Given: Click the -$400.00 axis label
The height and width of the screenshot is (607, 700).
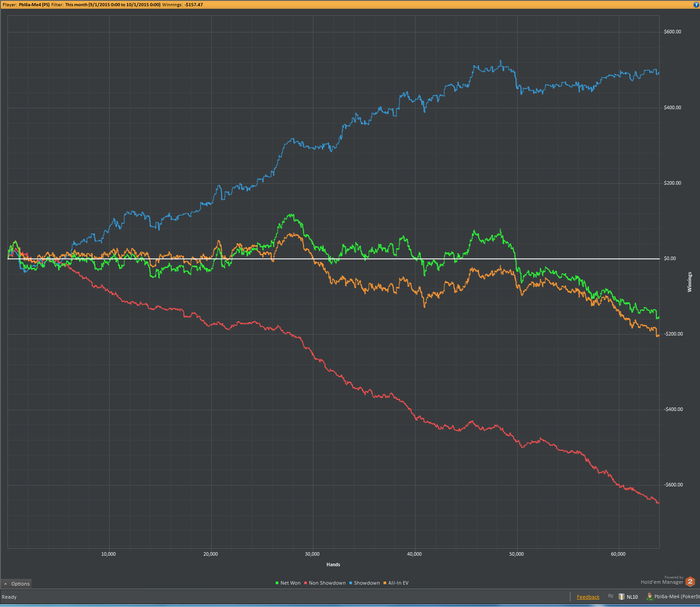Looking at the screenshot, I should coord(673,409).
